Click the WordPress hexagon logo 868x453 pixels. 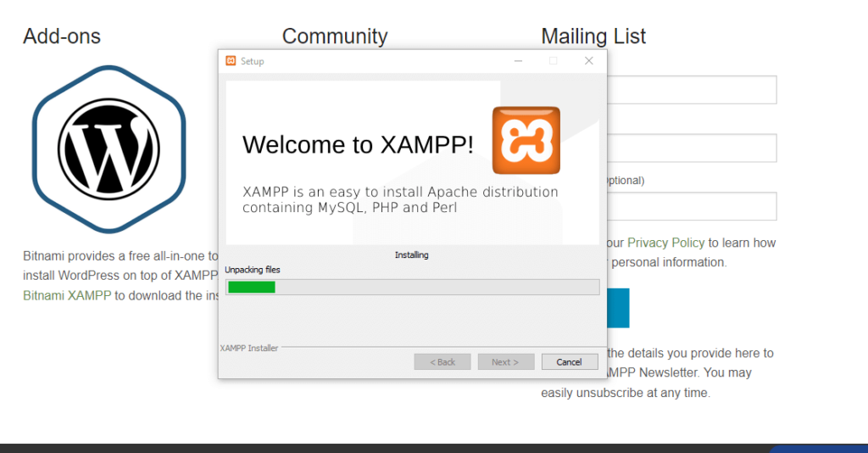(x=109, y=149)
